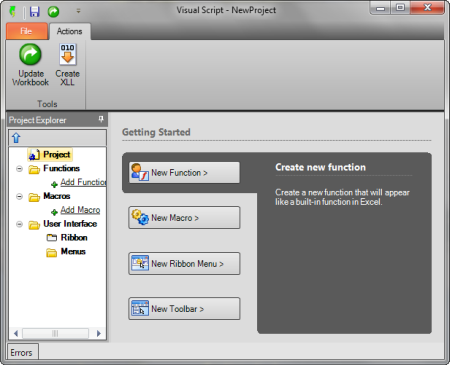Click the ribbon icon on New Ribbon Menu button
The height and width of the screenshot is (365, 450).
pyautogui.click(x=140, y=263)
